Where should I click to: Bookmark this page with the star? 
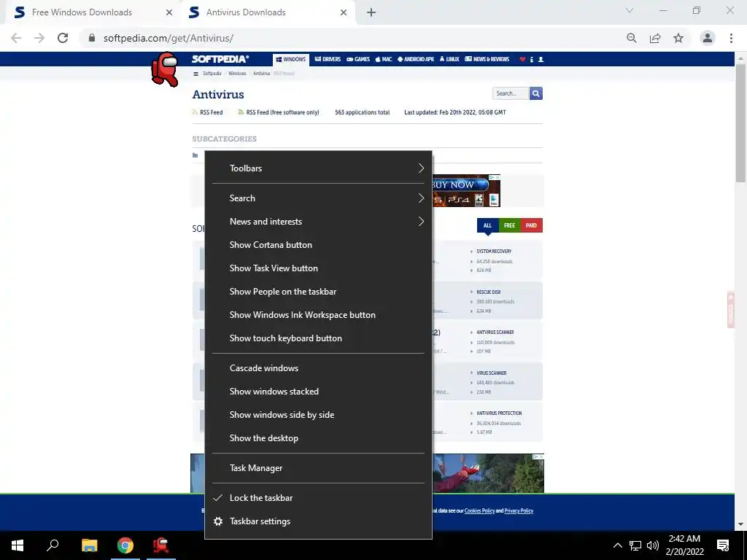tap(678, 38)
